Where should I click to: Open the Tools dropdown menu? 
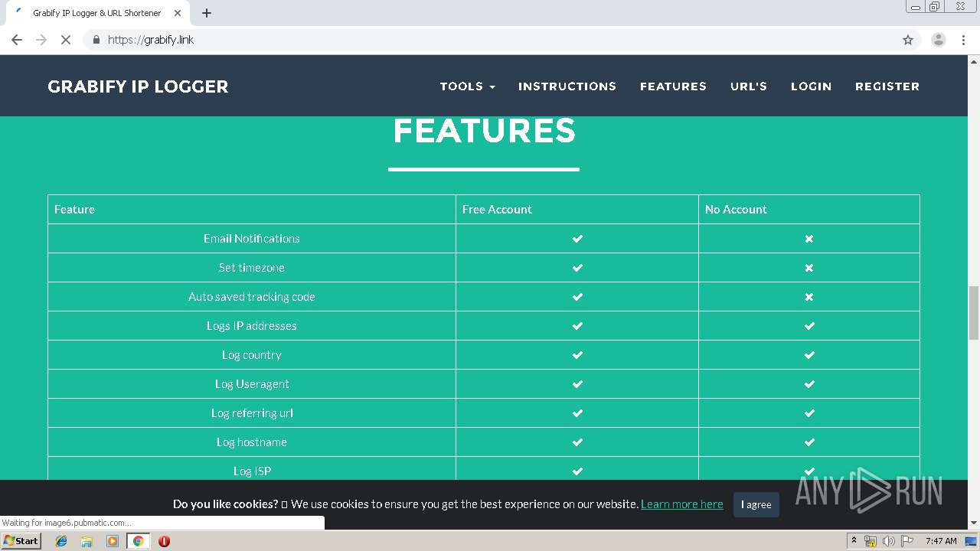[x=468, y=86]
